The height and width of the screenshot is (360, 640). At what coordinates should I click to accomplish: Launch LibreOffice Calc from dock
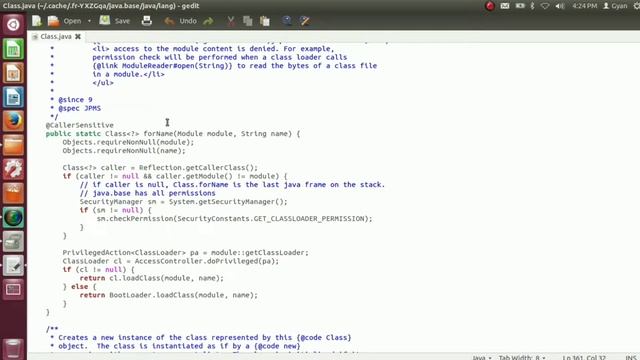pyautogui.click(x=13, y=49)
